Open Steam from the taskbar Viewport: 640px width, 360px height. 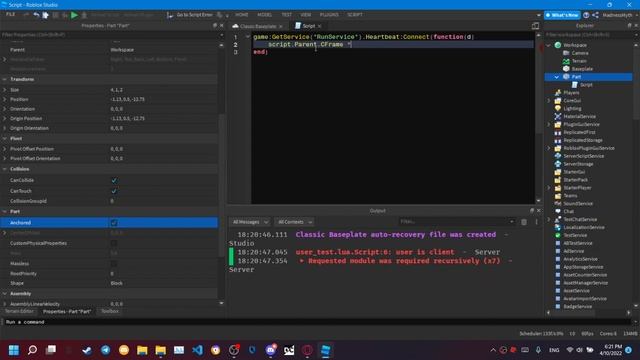click(x=87, y=350)
